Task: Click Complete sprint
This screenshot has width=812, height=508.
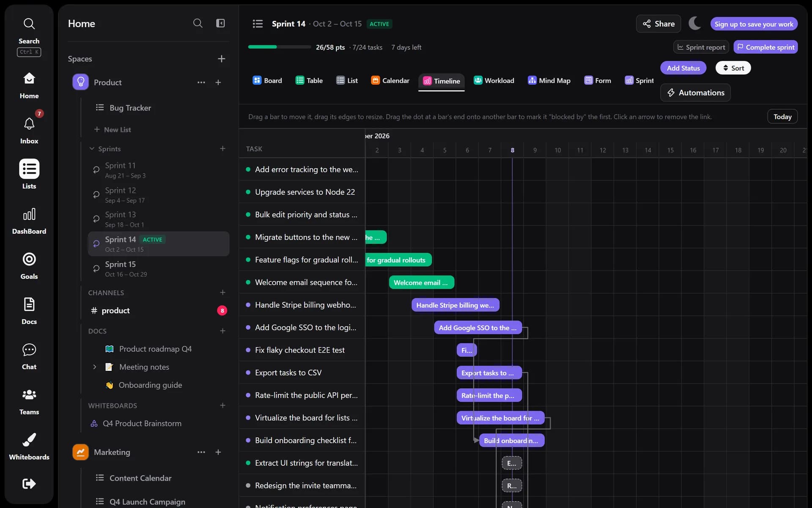Action: 765,47
